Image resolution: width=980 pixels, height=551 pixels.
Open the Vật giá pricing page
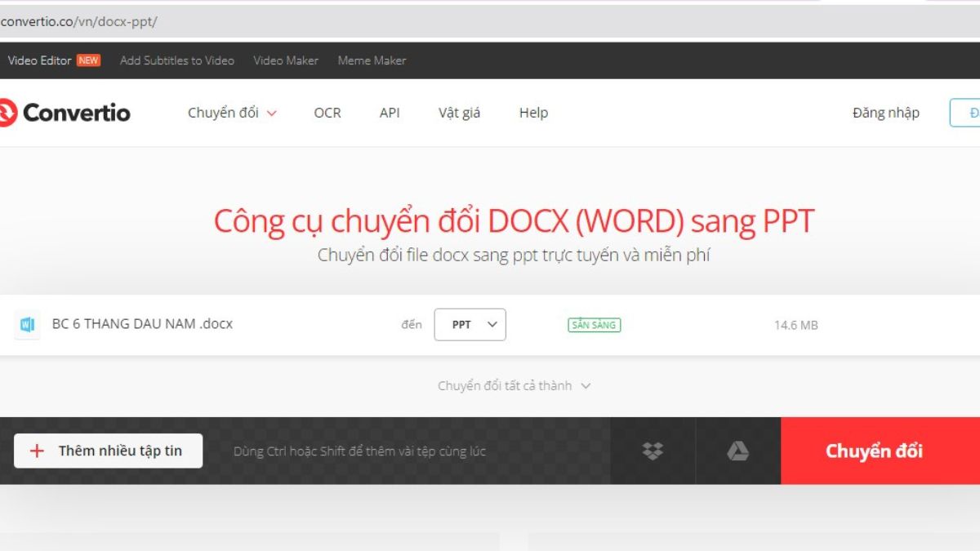[459, 113]
